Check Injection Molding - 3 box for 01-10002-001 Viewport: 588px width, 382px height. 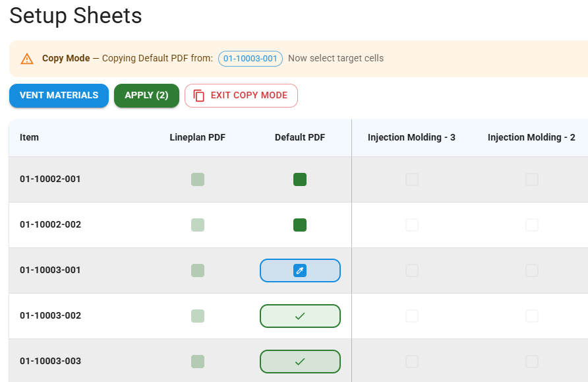(x=412, y=179)
